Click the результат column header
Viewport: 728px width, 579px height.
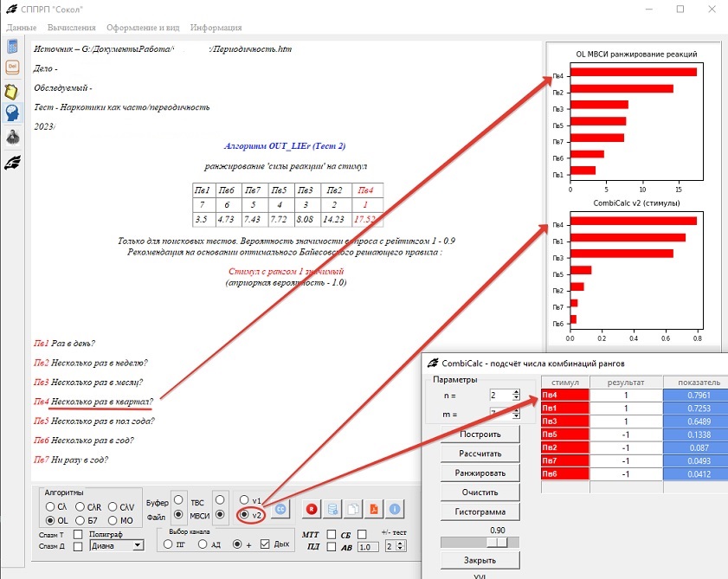[626, 383]
